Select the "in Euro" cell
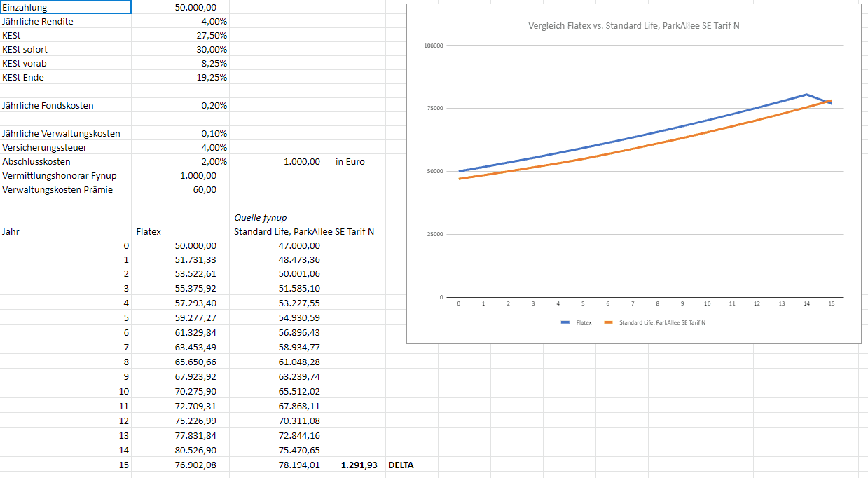Screen dimensions: 868x478 (359, 161)
